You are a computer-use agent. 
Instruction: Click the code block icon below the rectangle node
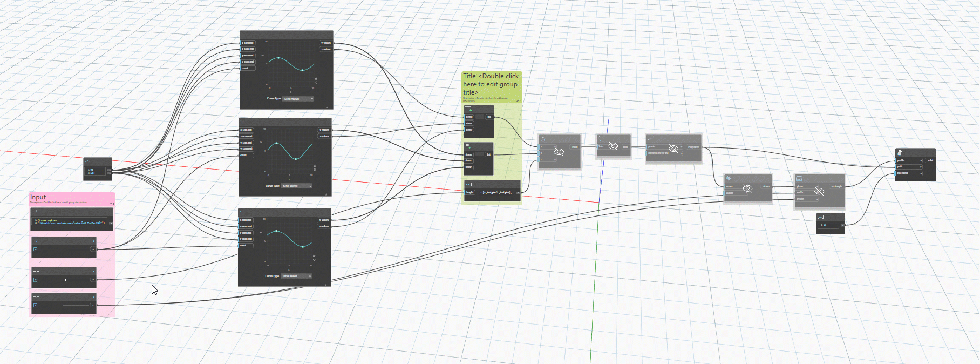click(821, 217)
